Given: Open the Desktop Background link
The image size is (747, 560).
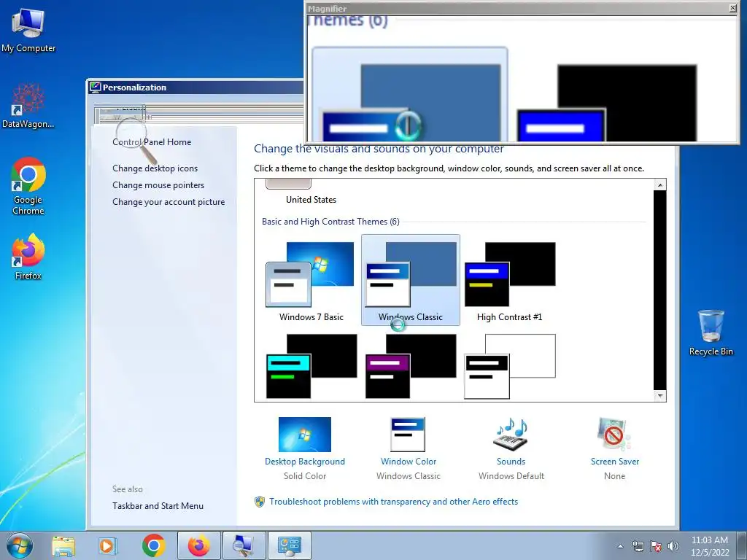Looking at the screenshot, I should (x=305, y=462).
